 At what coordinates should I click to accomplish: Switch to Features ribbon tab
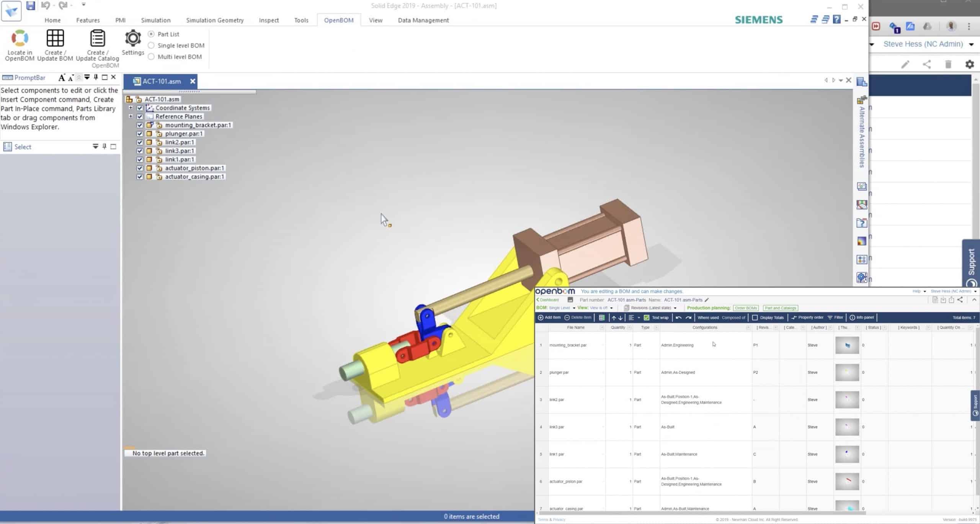(88, 20)
